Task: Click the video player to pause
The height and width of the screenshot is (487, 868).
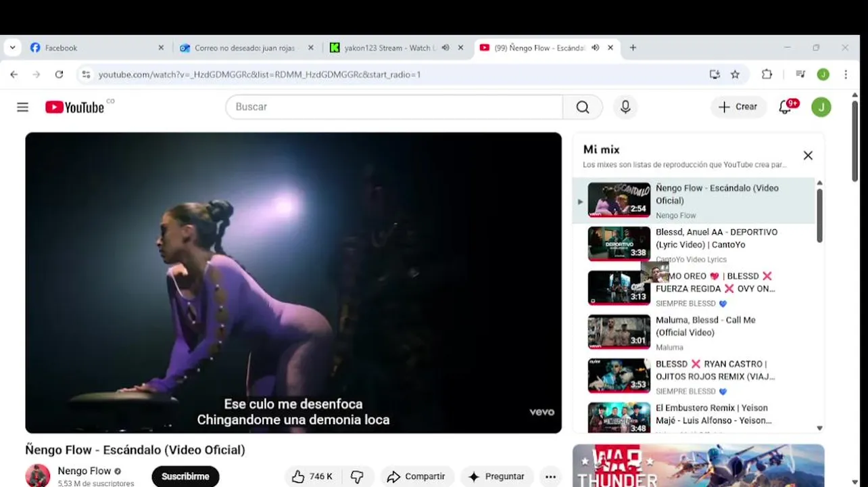Action: pyautogui.click(x=293, y=283)
